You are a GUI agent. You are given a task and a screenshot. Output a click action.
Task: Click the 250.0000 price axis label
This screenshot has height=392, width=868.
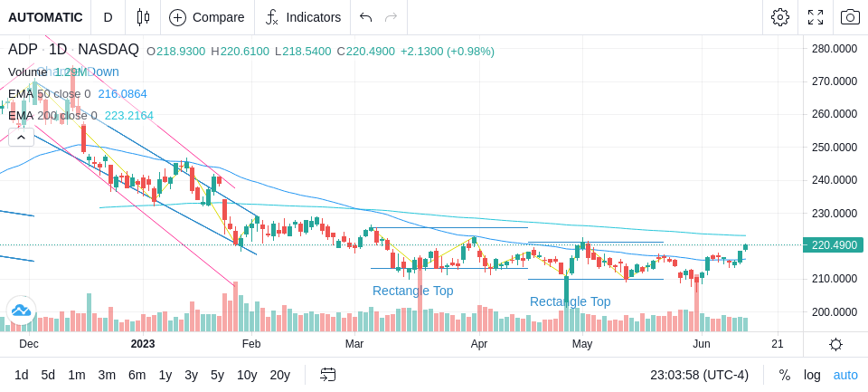click(835, 148)
